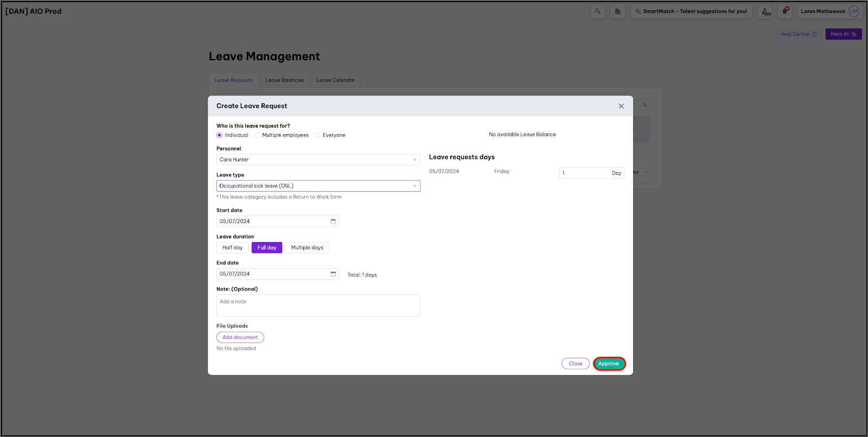The width and height of the screenshot is (868, 437).
Task: Select Multiple days leave duration
Action: click(x=307, y=248)
